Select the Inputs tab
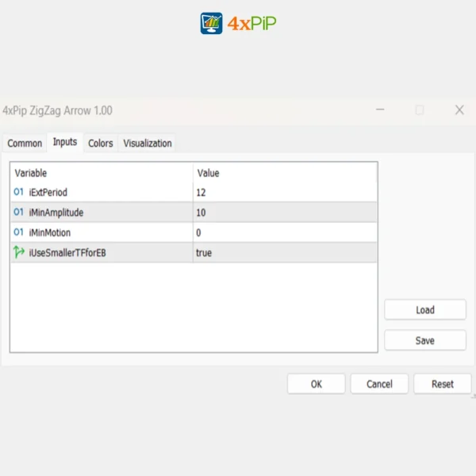Image resolution: width=476 pixels, height=476 pixels. click(65, 143)
